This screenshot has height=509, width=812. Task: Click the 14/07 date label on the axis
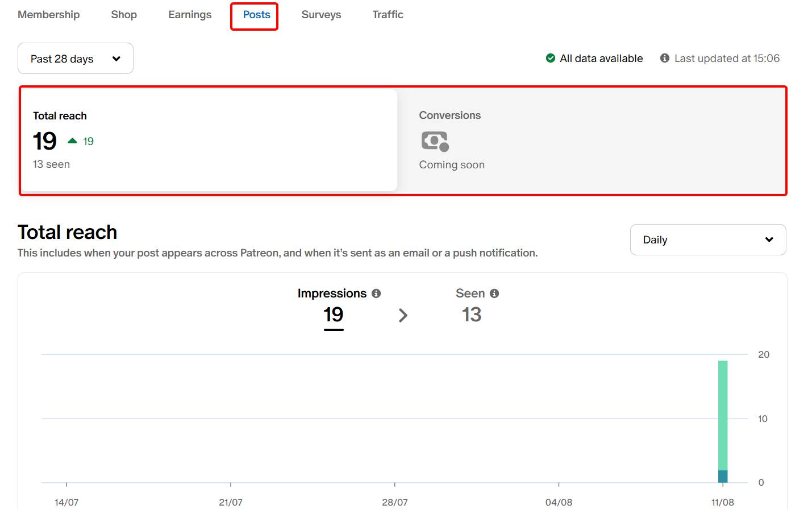(x=66, y=502)
